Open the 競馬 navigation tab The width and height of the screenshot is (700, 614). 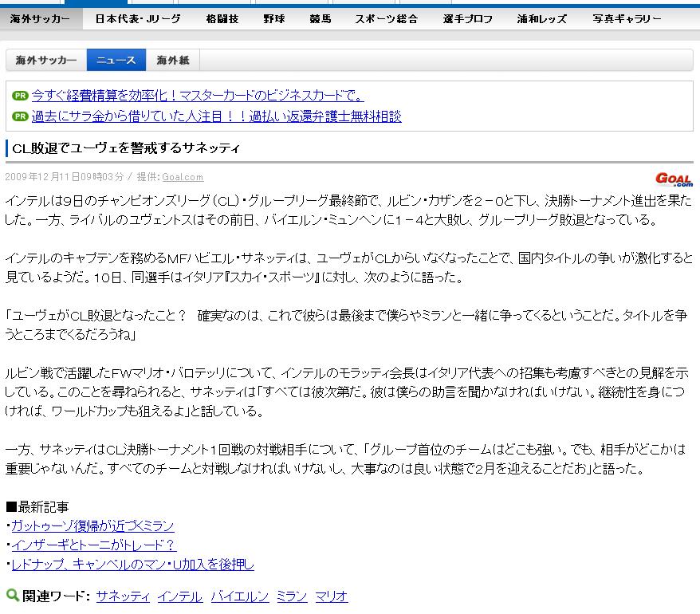tap(320, 19)
